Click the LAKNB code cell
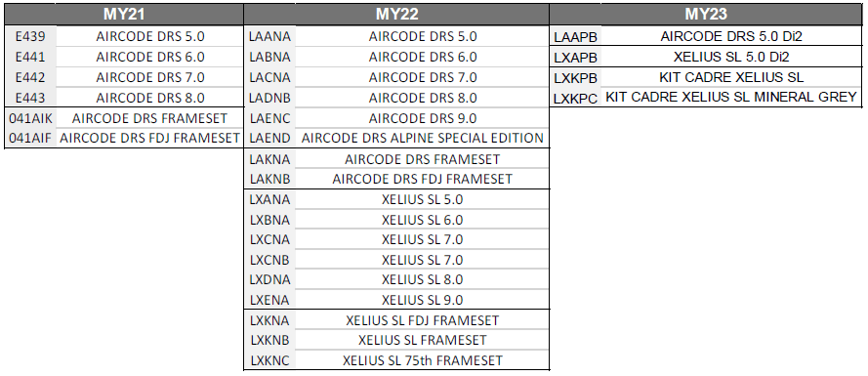This screenshot has height=376, width=868. (x=269, y=179)
